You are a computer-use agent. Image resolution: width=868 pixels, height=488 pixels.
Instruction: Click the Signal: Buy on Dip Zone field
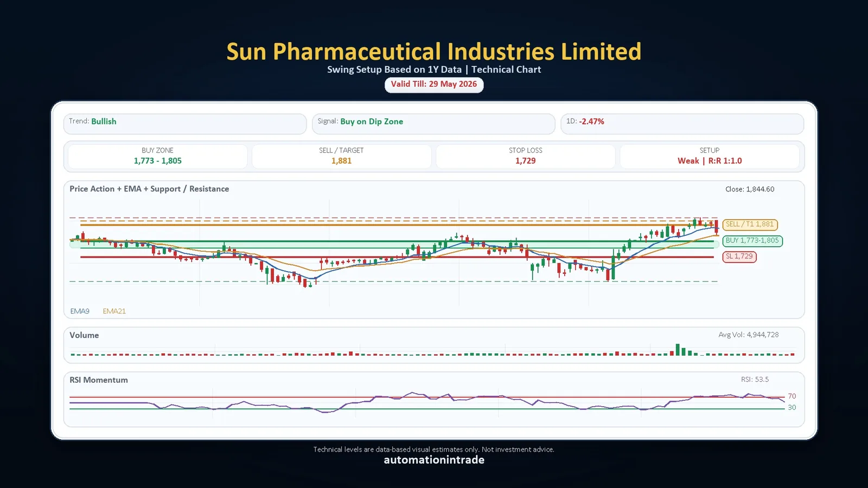coord(433,124)
